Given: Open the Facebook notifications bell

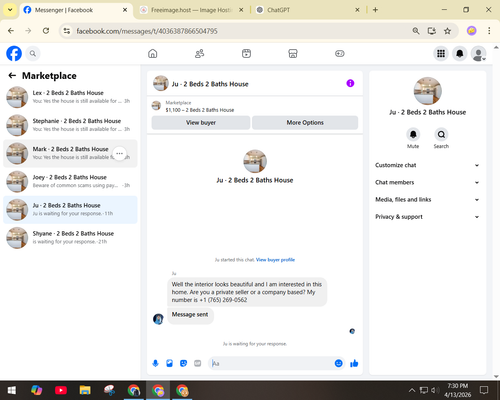Looking at the screenshot, I should click(460, 53).
